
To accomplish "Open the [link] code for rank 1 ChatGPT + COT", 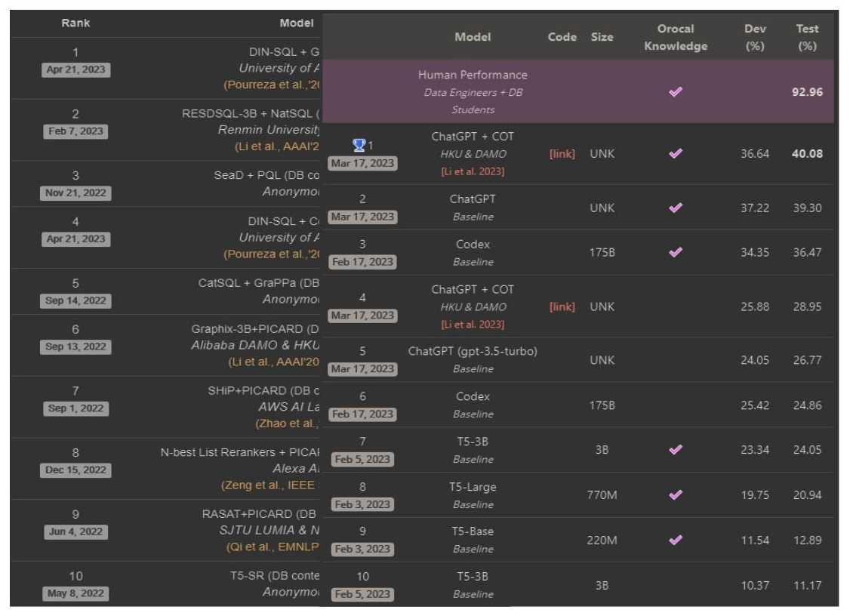I will [x=562, y=154].
